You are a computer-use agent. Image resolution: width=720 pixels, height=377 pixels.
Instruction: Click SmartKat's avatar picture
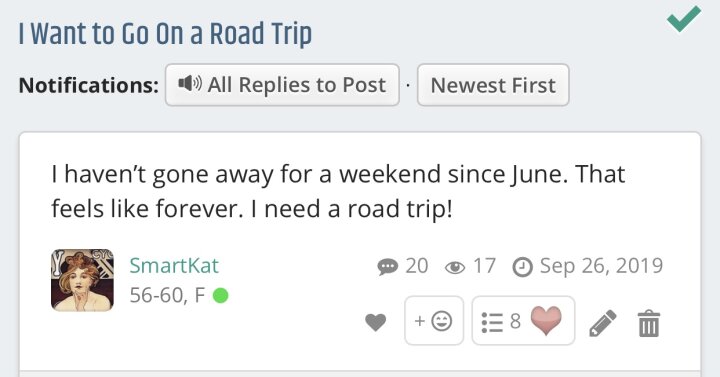coord(82,280)
